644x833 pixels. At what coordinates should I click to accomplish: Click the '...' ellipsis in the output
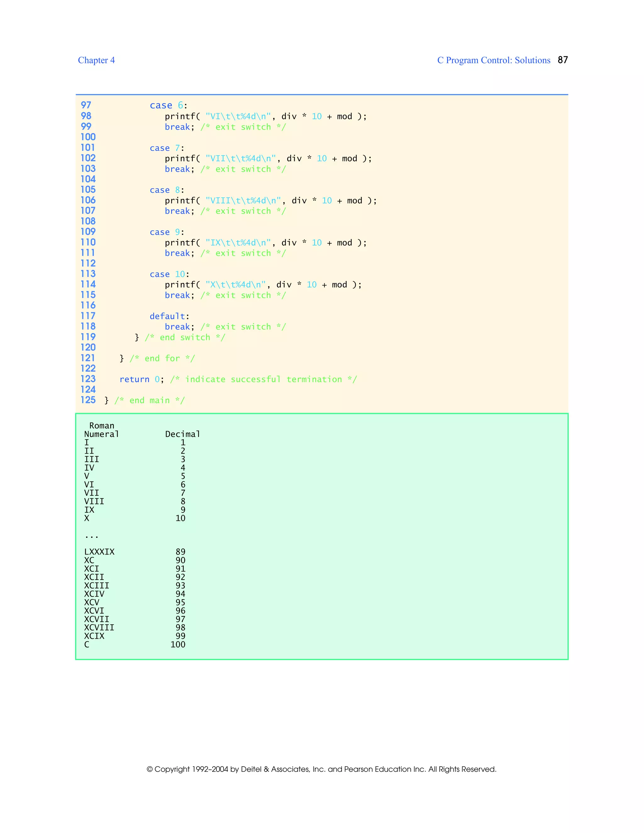pos(92,537)
